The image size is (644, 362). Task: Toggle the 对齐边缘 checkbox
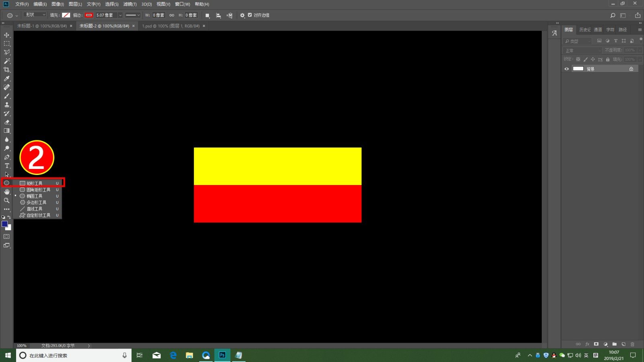click(250, 15)
